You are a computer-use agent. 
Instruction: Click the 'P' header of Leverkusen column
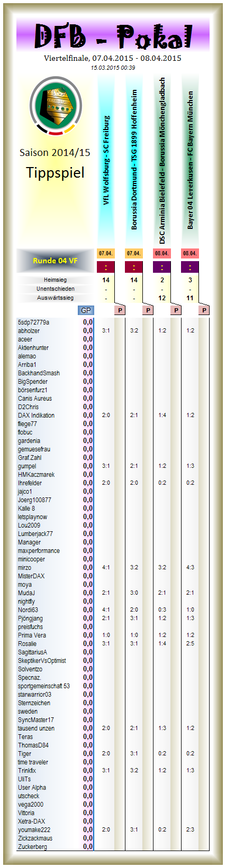pyautogui.click(x=204, y=310)
